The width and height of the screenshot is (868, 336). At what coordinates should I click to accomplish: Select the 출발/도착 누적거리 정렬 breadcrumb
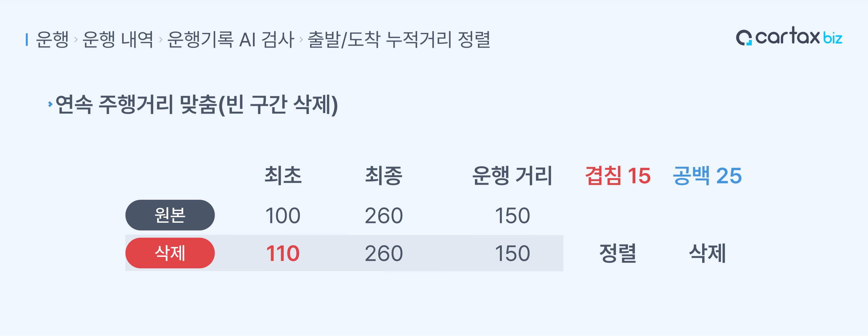click(x=399, y=39)
